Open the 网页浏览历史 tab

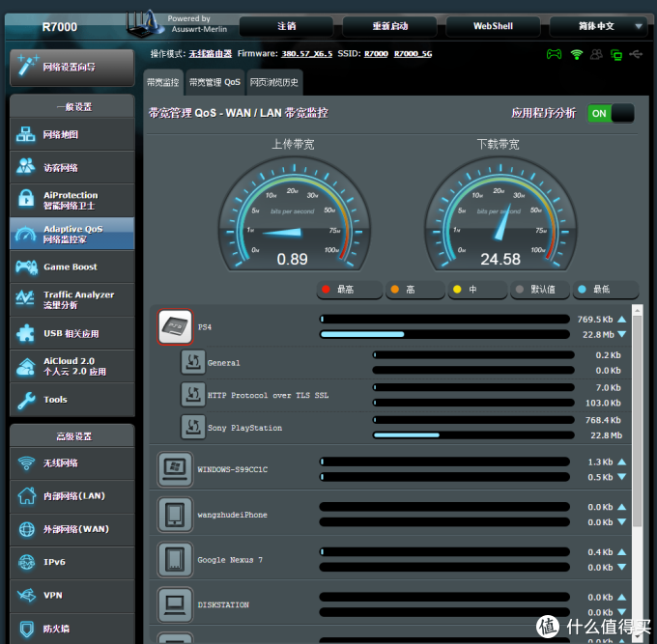pos(274,83)
